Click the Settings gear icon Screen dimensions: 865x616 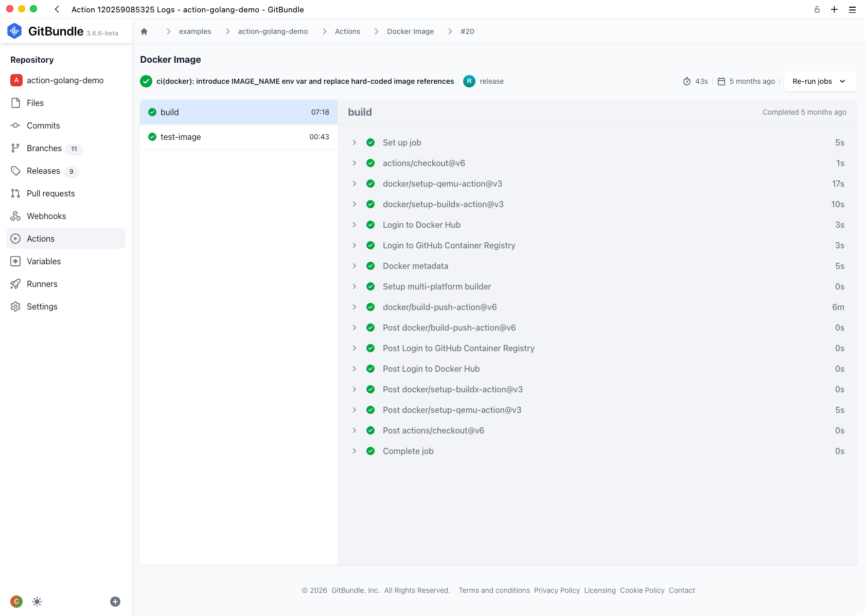(16, 306)
